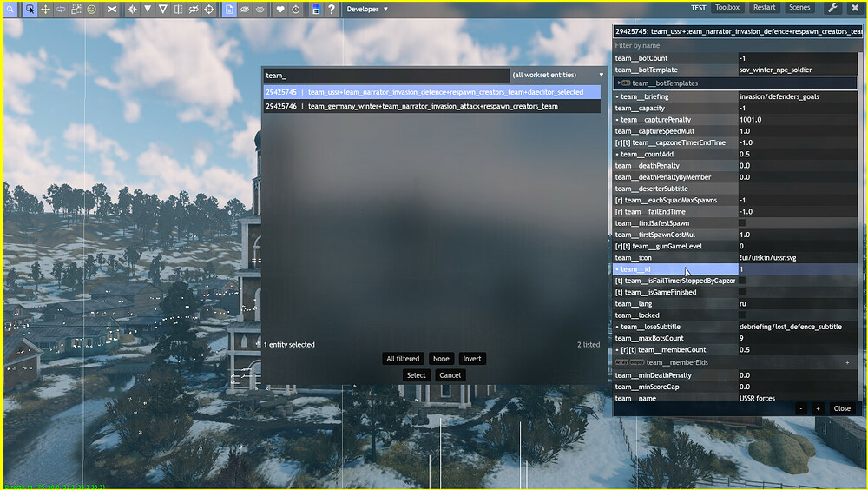This screenshot has width=868, height=490.
Task: Click the crosshair target icon
Action: (209, 9)
